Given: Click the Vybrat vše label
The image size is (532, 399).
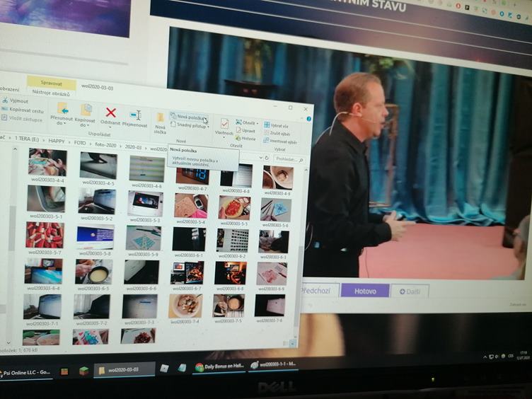Looking at the screenshot, I should (279, 125).
